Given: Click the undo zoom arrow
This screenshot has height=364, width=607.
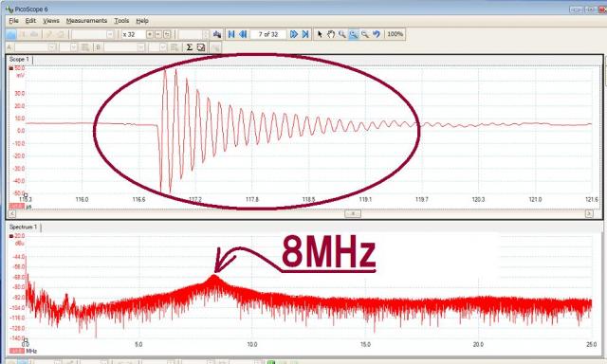Looking at the screenshot, I should point(377,34).
